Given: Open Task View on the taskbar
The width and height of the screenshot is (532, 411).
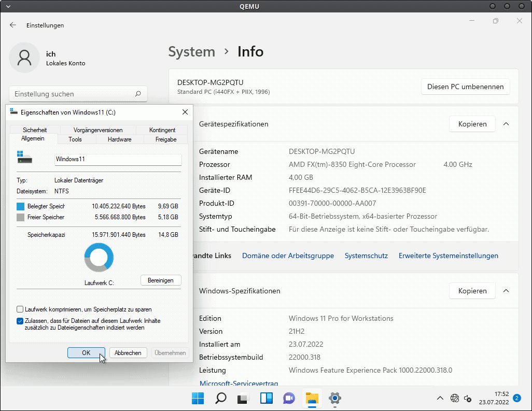Looking at the screenshot, I should pos(243,398).
